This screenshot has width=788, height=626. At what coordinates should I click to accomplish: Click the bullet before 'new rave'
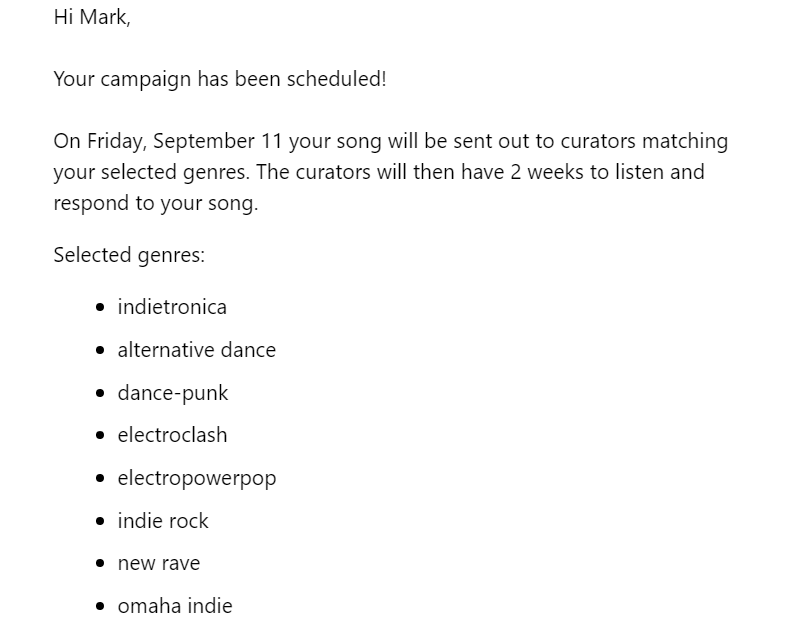pyautogui.click(x=100, y=564)
